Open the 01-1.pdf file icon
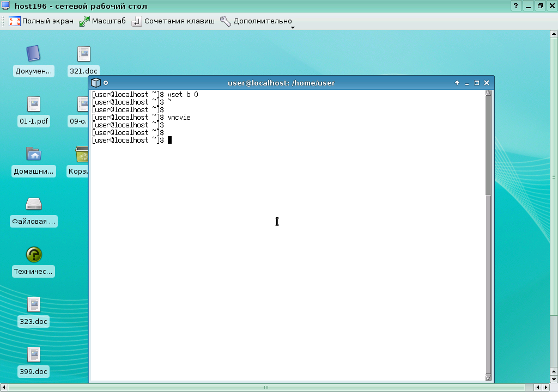 tap(34, 104)
